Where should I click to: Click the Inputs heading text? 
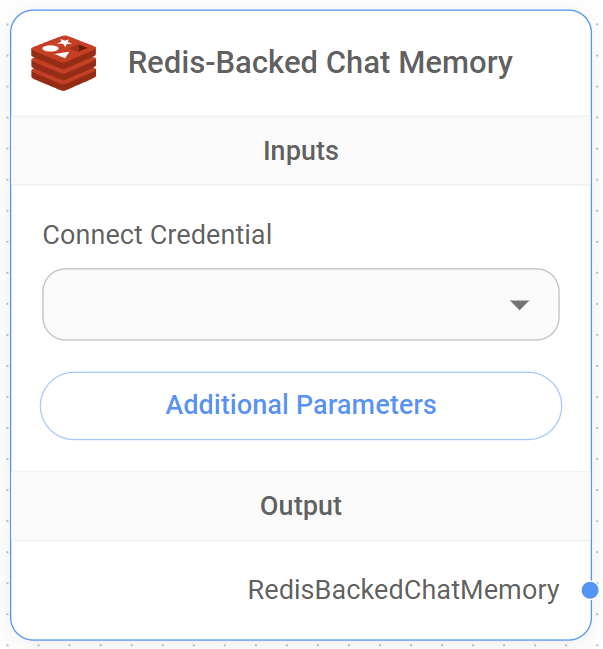coord(301,151)
